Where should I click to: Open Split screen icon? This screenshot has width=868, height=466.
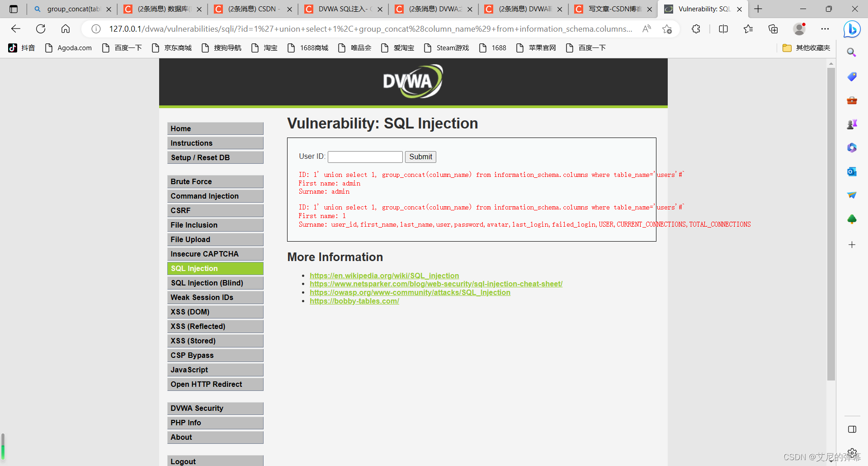point(723,29)
